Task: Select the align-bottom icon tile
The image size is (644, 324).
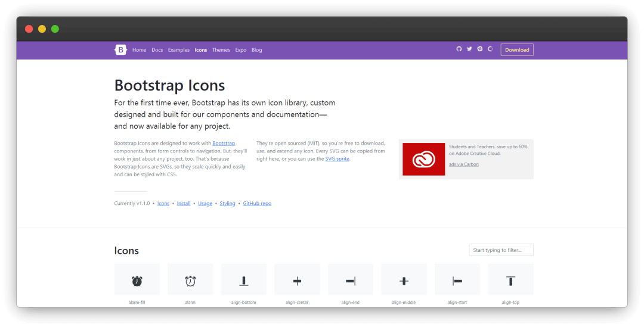Action: [243, 280]
